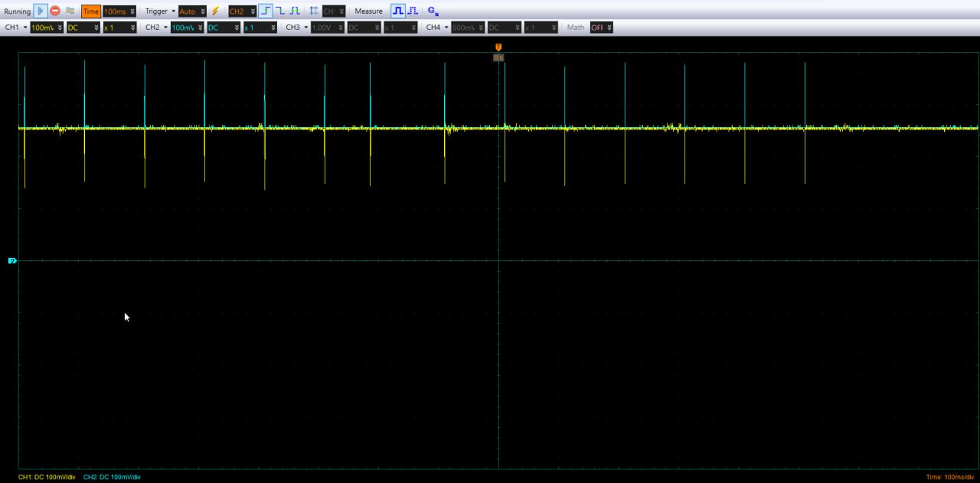The image size is (980, 483).
Task: Select rising edge trigger icon
Action: (265, 11)
